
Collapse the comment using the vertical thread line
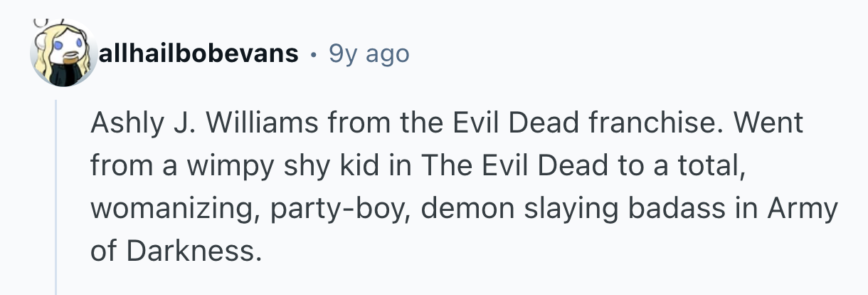tap(56, 198)
